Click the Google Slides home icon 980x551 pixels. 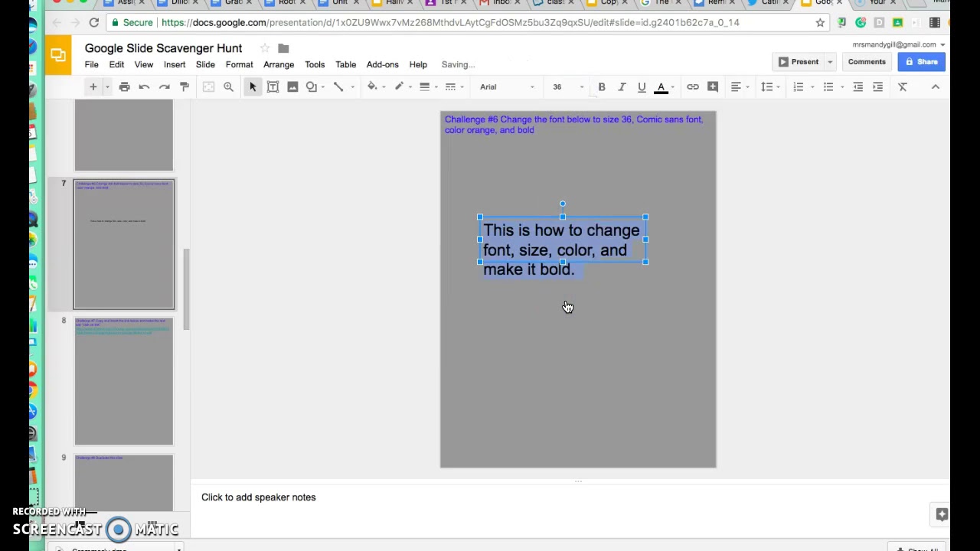(58, 54)
